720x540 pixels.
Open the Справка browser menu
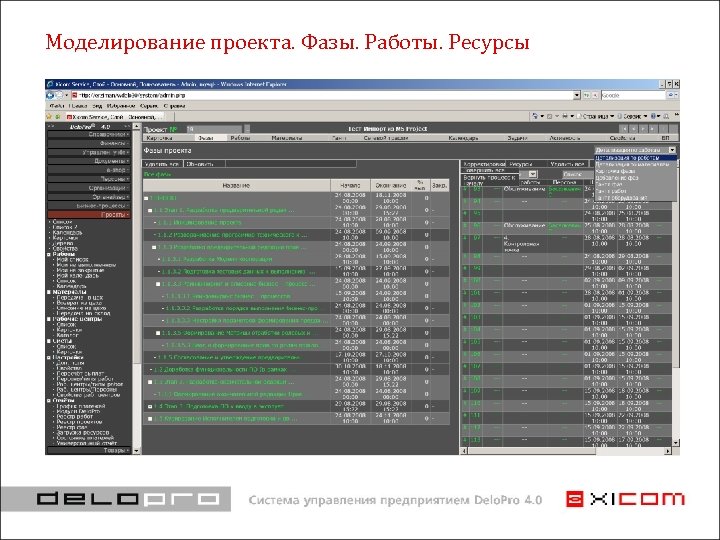tap(174, 106)
